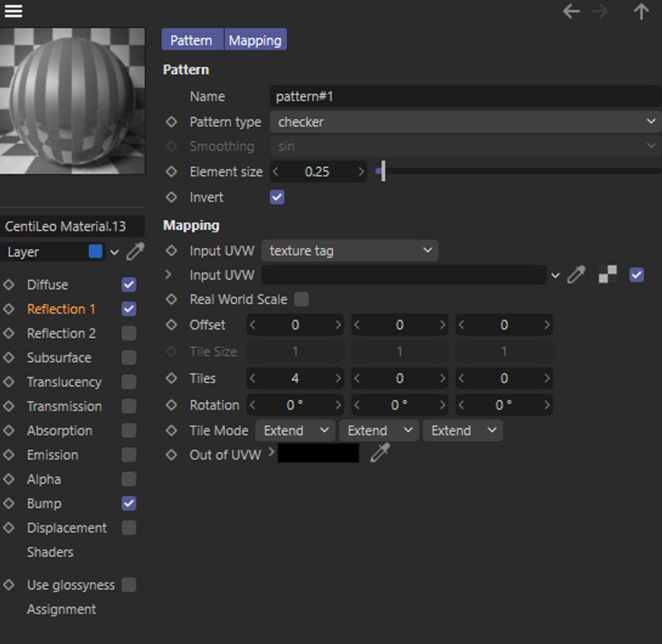Click the black Out of UVW color swatch
This screenshot has width=662, height=644.
318,453
